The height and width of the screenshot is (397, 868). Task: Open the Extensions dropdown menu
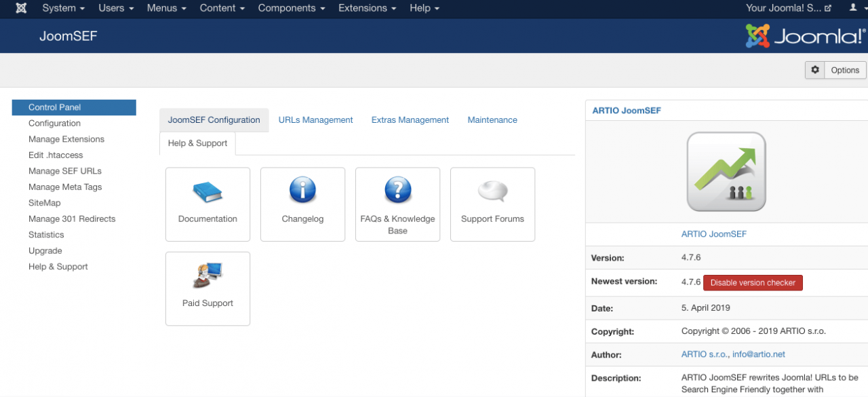(367, 8)
